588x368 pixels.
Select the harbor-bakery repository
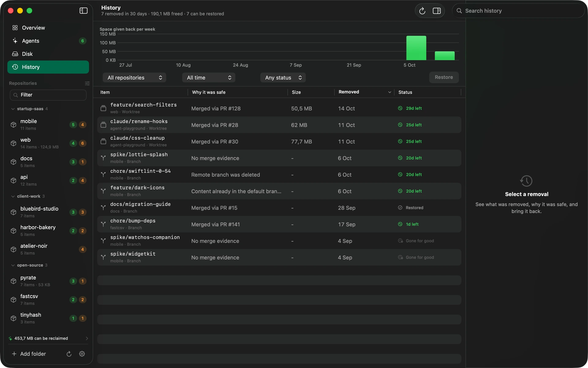coord(48,231)
